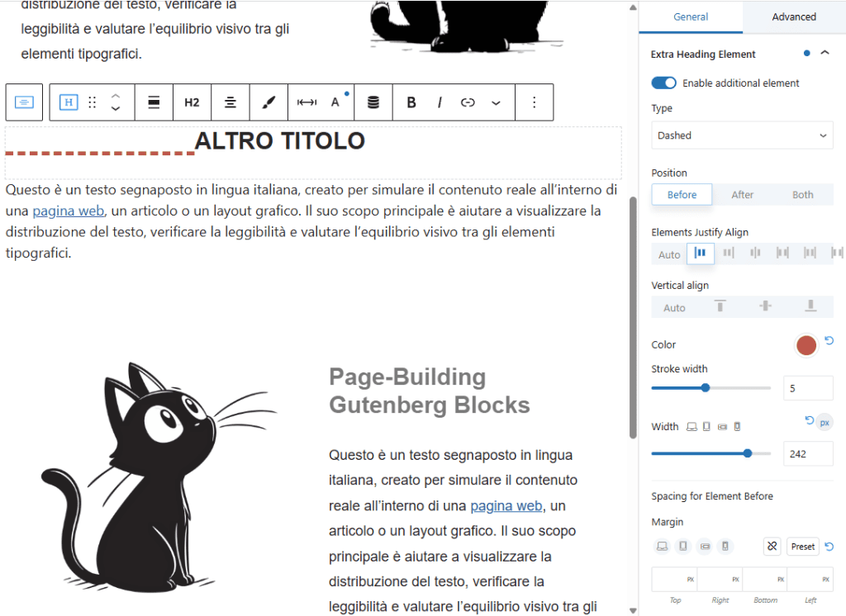Choose vertical align top icon
This screenshot has height=616, width=846.
tap(720, 306)
